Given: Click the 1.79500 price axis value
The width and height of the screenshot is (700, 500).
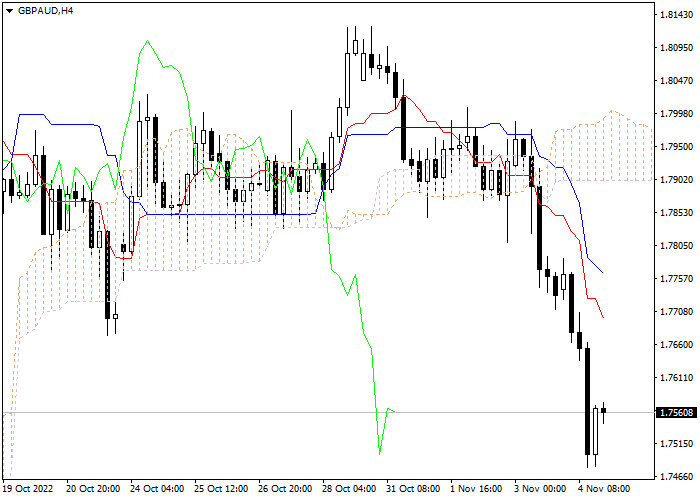Looking at the screenshot, I should pos(677,147).
